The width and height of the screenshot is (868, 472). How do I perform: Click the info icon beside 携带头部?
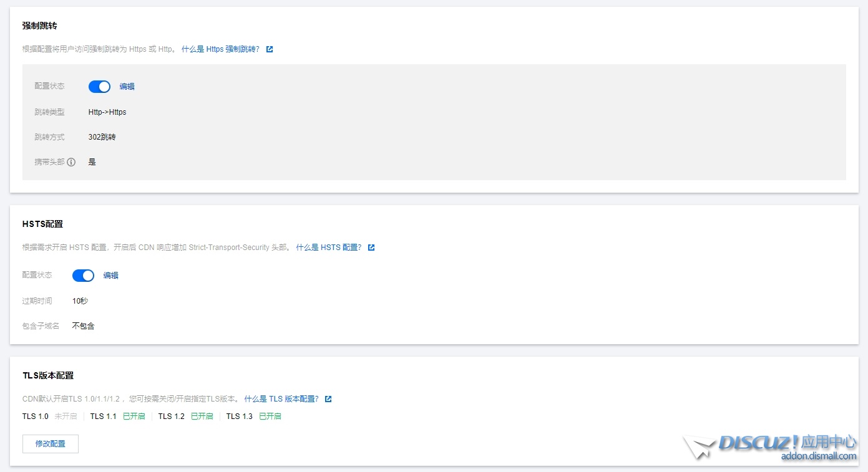coord(71,162)
